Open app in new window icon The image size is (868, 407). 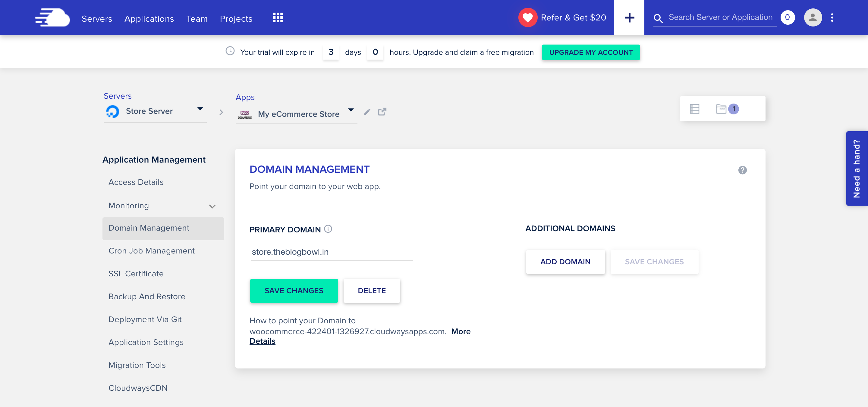(x=382, y=112)
